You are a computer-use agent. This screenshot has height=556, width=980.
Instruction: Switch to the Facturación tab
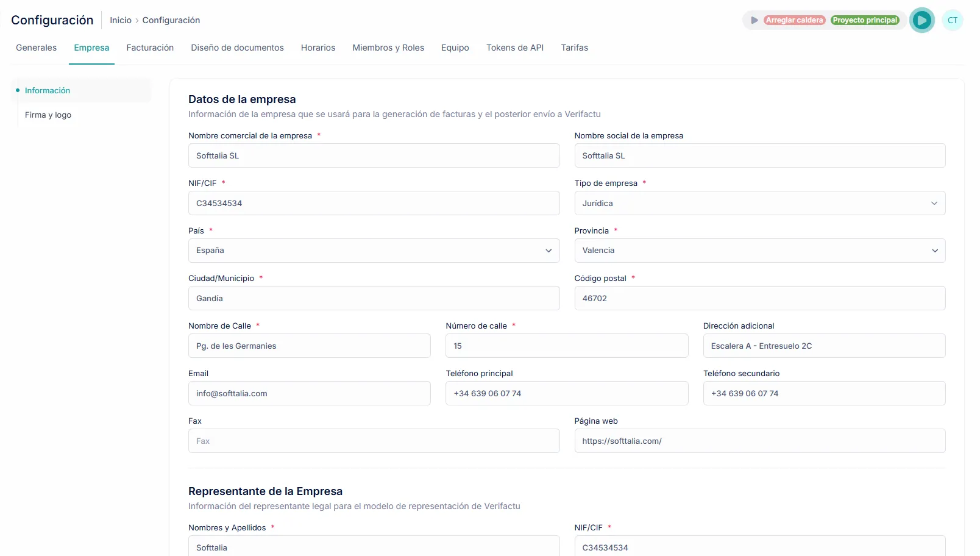coord(150,48)
